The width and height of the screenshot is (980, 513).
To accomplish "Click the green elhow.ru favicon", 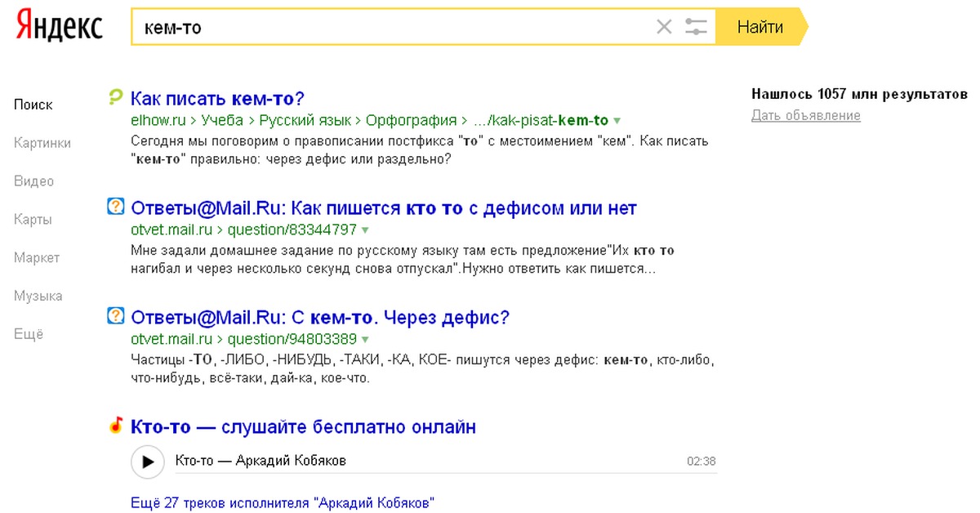I will pyautogui.click(x=117, y=97).
